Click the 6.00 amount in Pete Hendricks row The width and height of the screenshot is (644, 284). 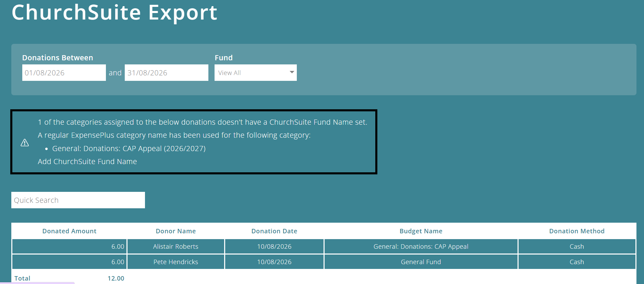click(x=118, y=262)
